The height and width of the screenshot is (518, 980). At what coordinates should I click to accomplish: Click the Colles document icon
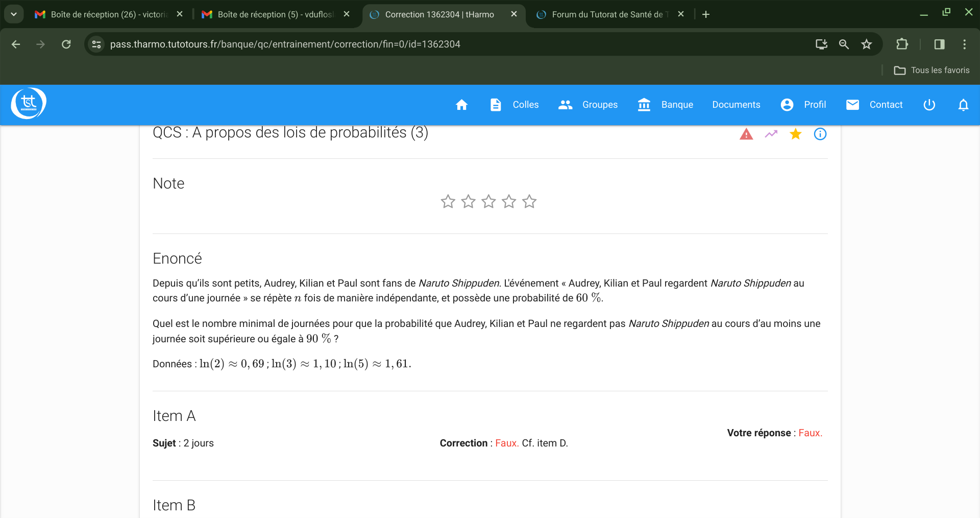pyautogui.click(x=496, y=105)
